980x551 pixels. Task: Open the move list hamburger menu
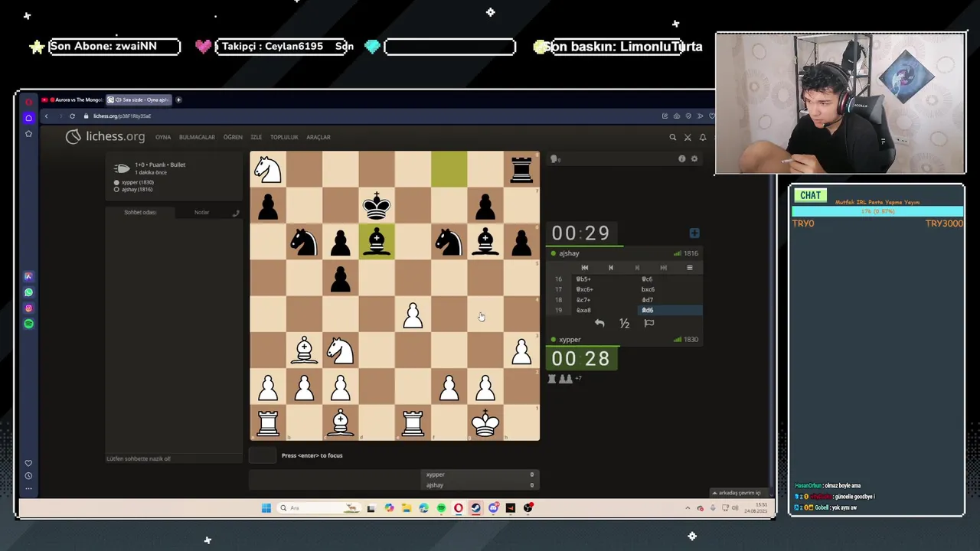(x=689, y=268)
